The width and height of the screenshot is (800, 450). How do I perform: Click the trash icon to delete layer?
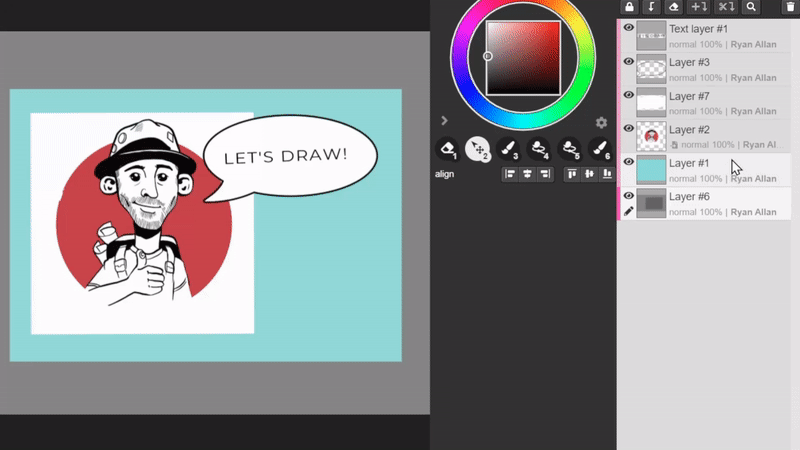click(x=789, y=7)
